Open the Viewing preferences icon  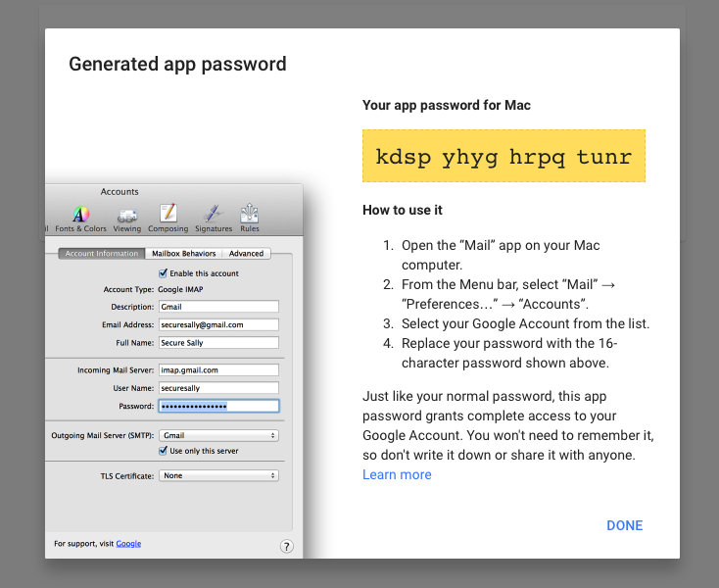[127, 219]
